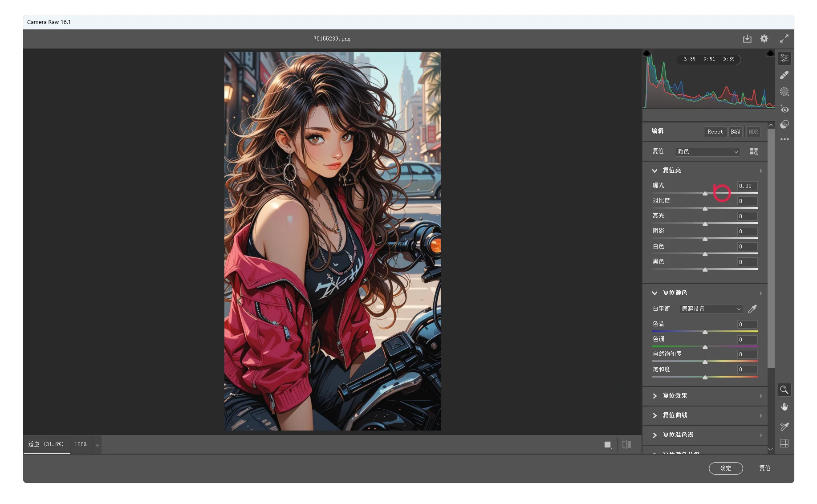This screenshot has width=817, height=504.
Task: Open the three-dots more settings menu
Action: pos(784,139)
